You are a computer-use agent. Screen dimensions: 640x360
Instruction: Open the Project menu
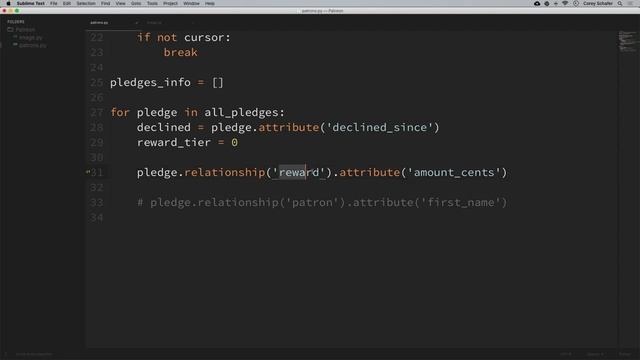point(170,3)
